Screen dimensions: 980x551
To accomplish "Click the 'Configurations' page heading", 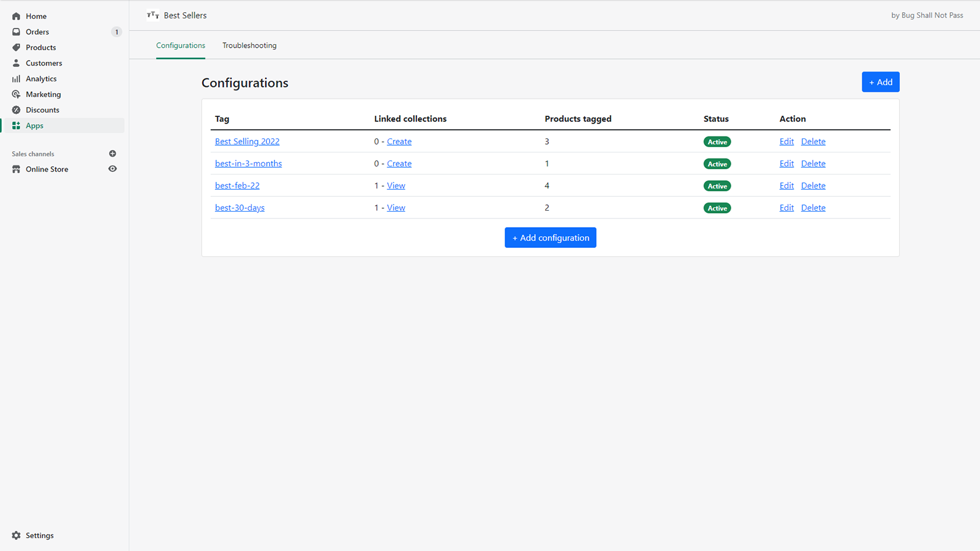I will coord(245,83).
